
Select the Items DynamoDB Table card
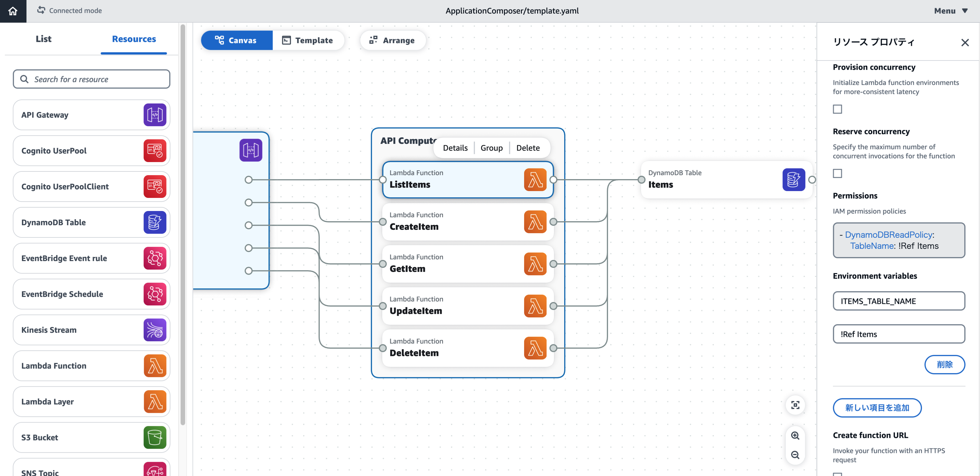pos(727,180)
